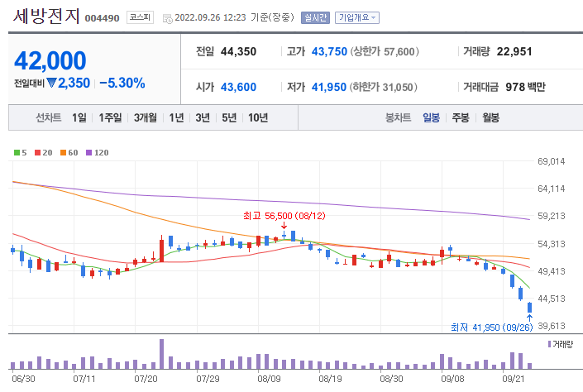Screen dimensions: 583x392
Task: Click the 하한가 31,050 text
Action: click(383, 87)
